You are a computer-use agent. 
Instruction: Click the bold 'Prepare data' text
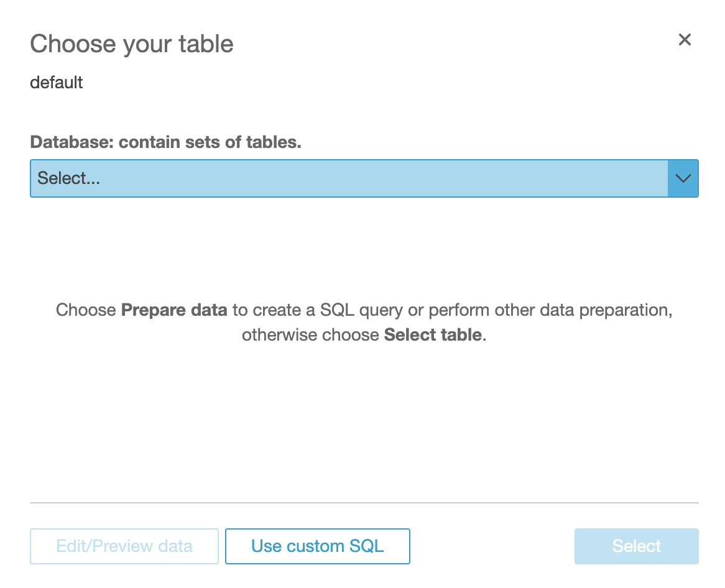click(x=174, y=310)
